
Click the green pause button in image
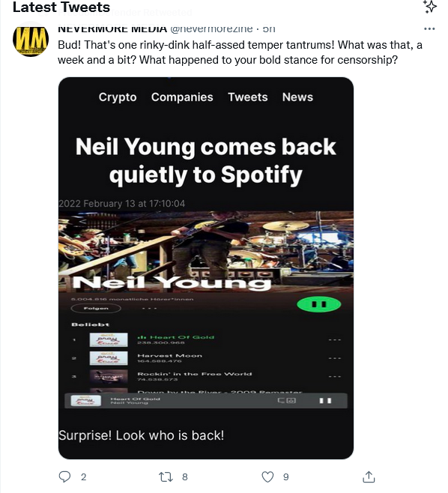pyautogui.click(x=319, y=304)
